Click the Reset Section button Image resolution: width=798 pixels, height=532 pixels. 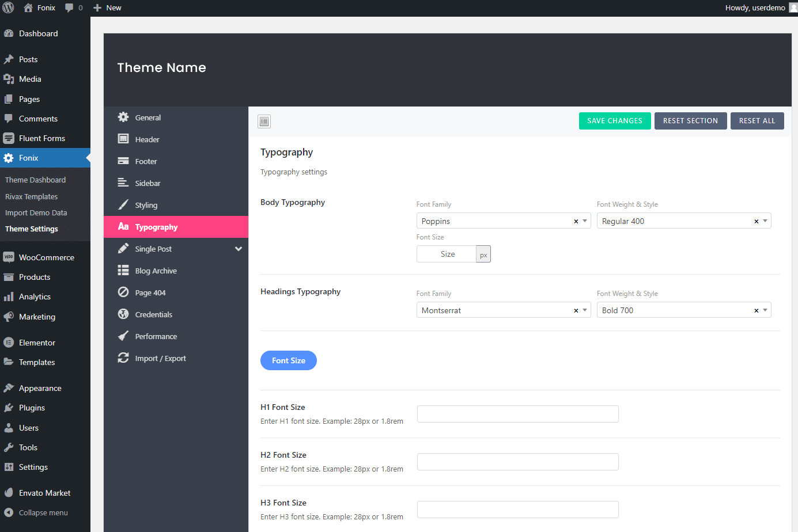point(690,121)
